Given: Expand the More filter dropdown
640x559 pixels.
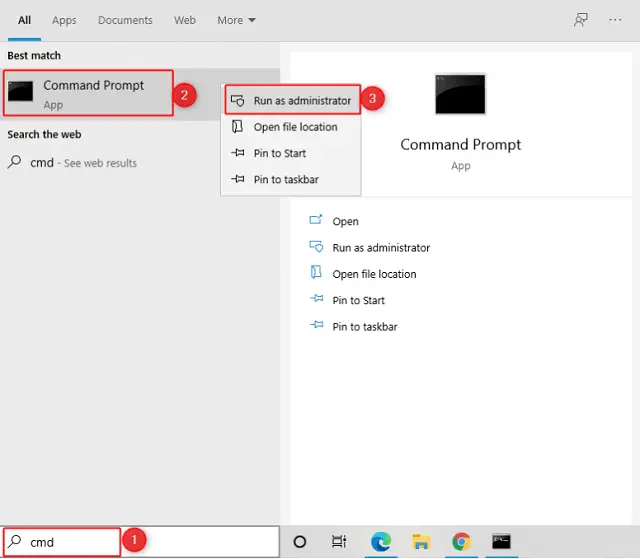Looking at the screenshot, I should pyautogui.click(x=236, y=20).
